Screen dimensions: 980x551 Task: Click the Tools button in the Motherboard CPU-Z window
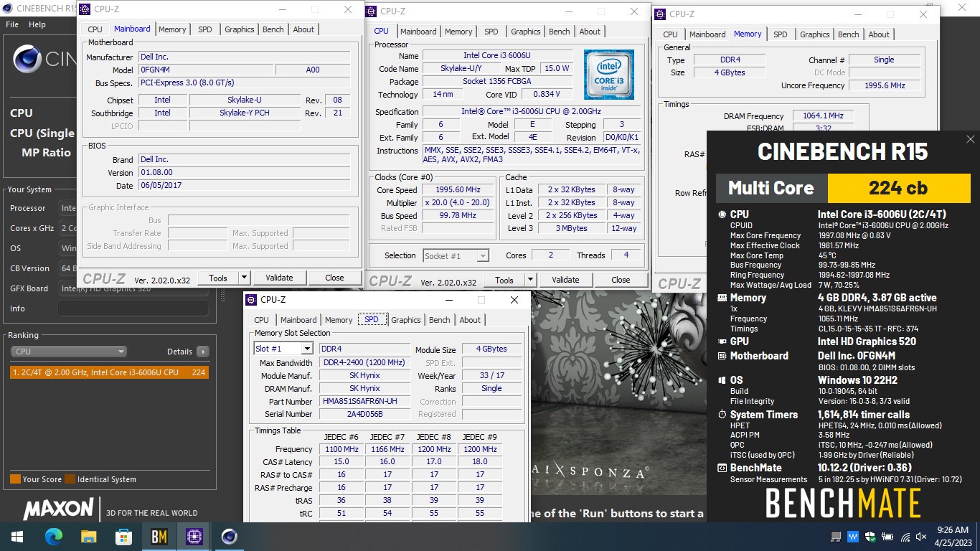tap(218, 278)
